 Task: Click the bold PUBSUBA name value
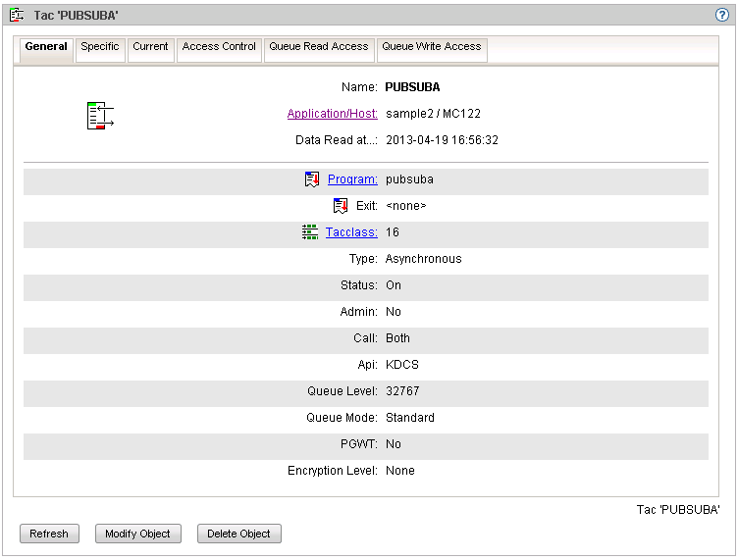pyautogui.click(x=412, y=87)
